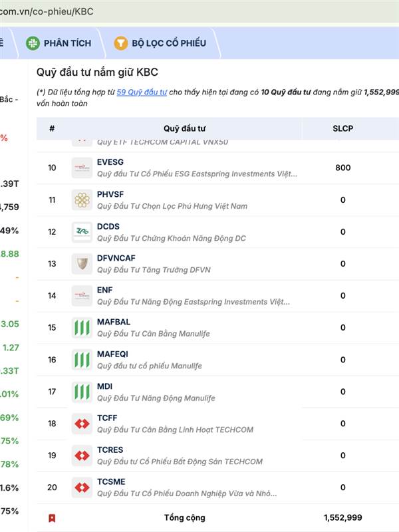Click the Phân Tích green grid icon
Screen dimensions: 399x532
tap(33, 43)
